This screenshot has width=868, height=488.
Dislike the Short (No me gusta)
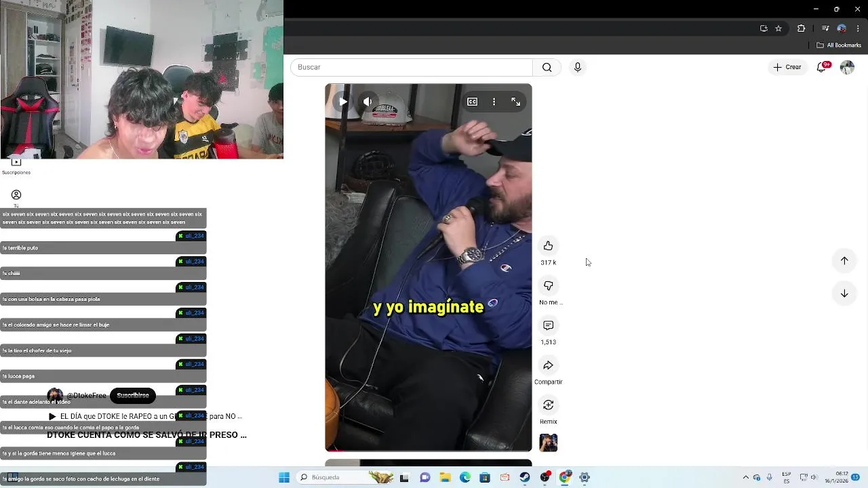click(548, 285)
